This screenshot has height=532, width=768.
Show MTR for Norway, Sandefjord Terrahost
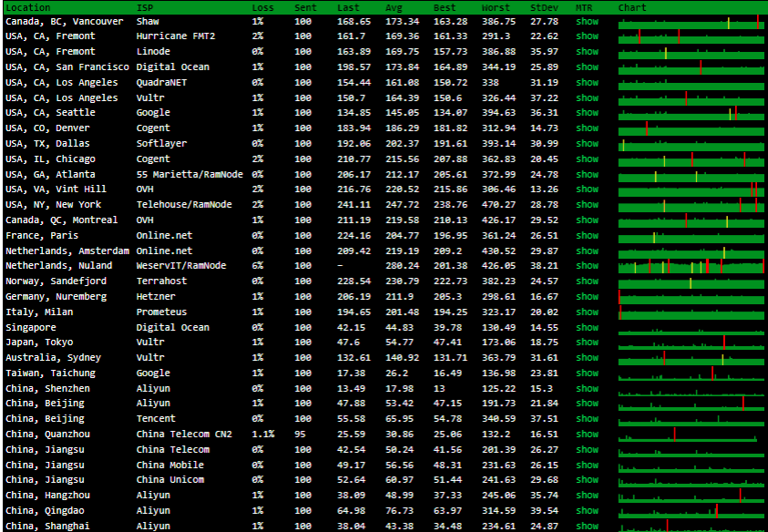tap(587, 281)
